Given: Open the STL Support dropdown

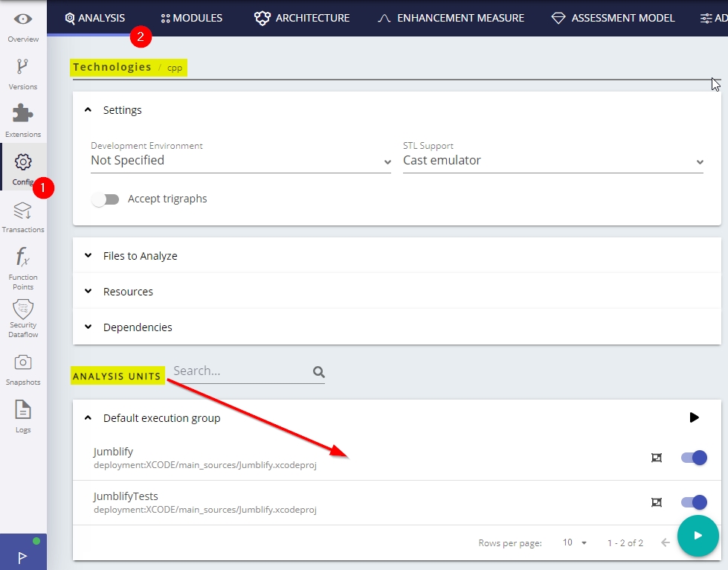Looking at the screenshot, I should pyautogui.click(x=553, y=161).
